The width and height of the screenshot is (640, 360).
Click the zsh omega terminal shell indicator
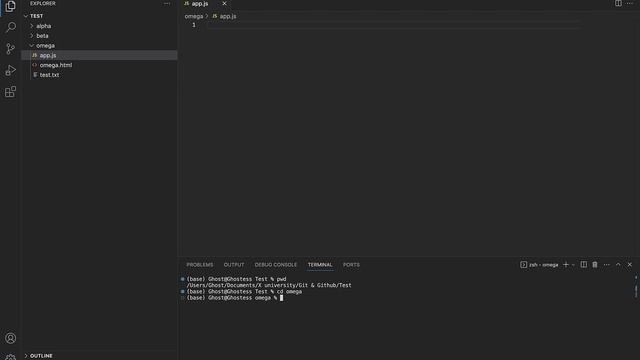click(539, 265)
